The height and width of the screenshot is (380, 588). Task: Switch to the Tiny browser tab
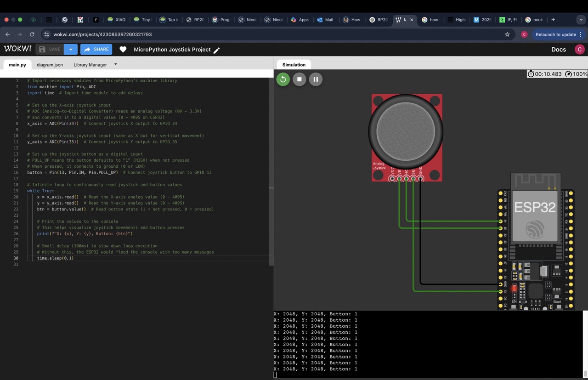[x=142, y=20]
